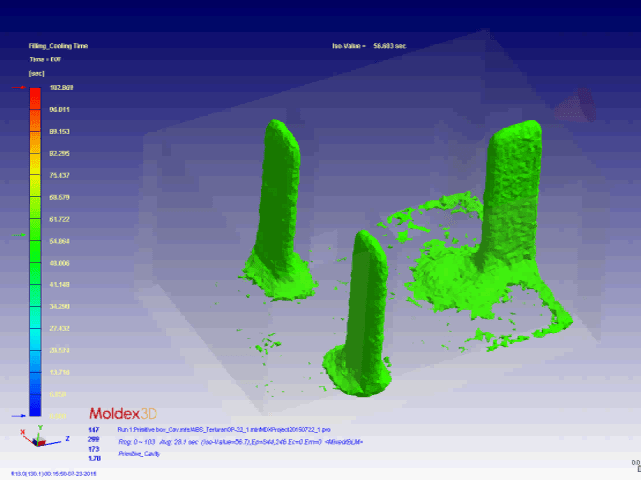Click the 61.722 legend value
Image resolution: width=641 pixels, height=480 pixels.
(60, 220)
